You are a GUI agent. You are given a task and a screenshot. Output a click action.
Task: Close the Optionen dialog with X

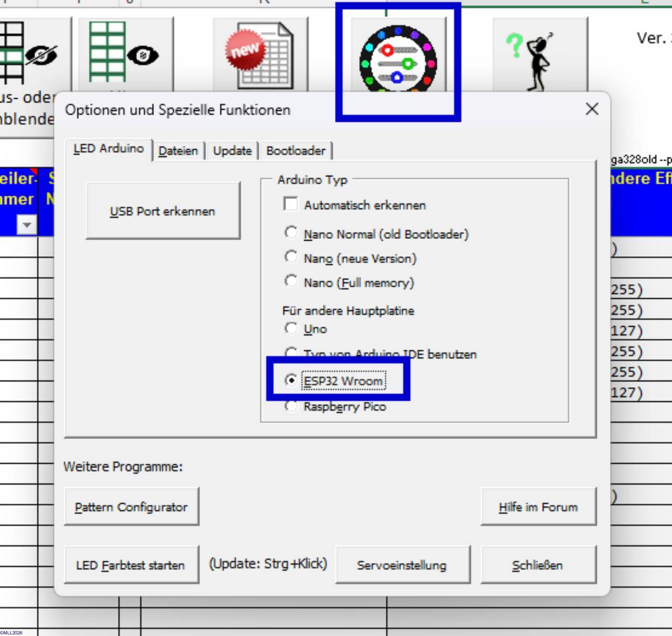click(x=592, y=109)
